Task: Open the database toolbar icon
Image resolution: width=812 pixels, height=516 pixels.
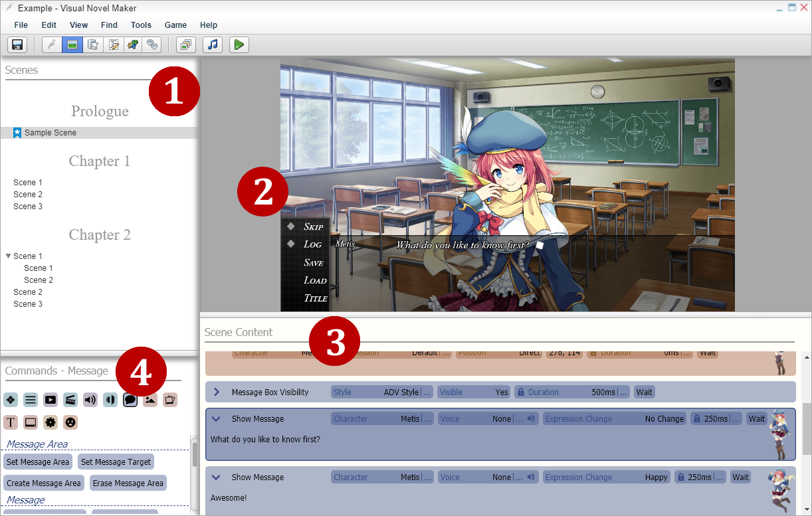Action: click(x=92, y=44)
